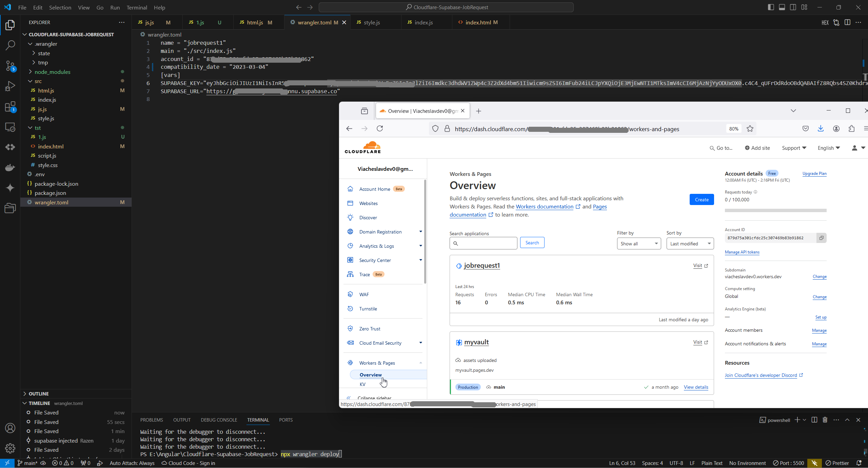Toggle Prettier in the status bar
This screenshot has height=468, width=868.
coord(837,463)
